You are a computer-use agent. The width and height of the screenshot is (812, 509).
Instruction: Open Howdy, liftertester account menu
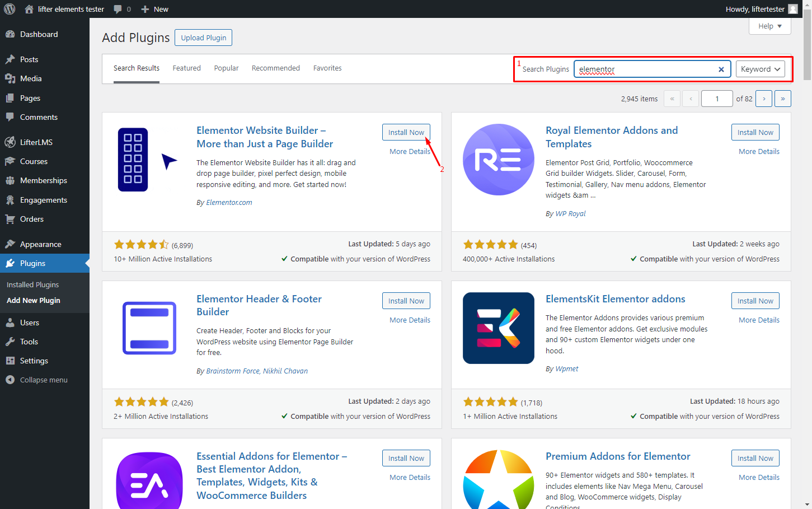[762, 9]
